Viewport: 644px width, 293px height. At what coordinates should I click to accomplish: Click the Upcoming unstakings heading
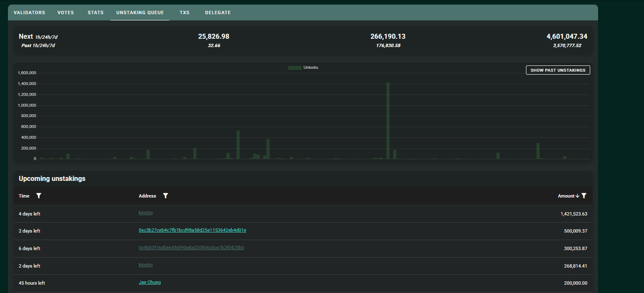[52, 178]
